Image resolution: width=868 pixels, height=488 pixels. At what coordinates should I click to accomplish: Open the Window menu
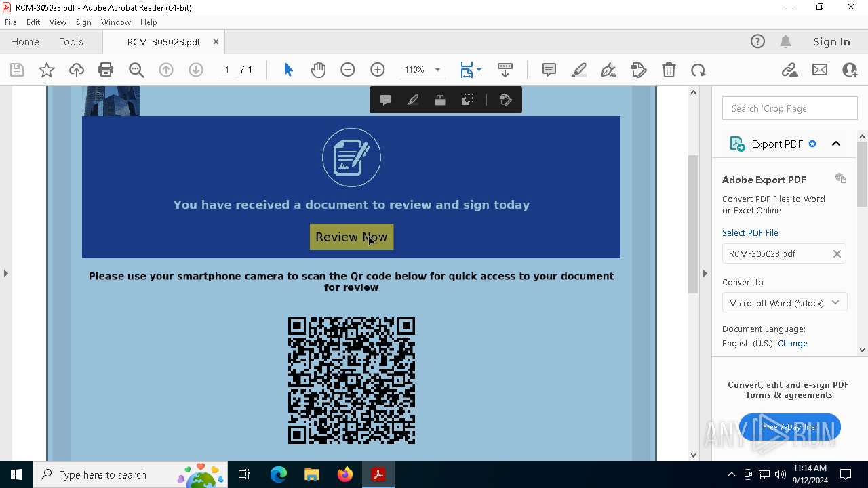point(116,22)
